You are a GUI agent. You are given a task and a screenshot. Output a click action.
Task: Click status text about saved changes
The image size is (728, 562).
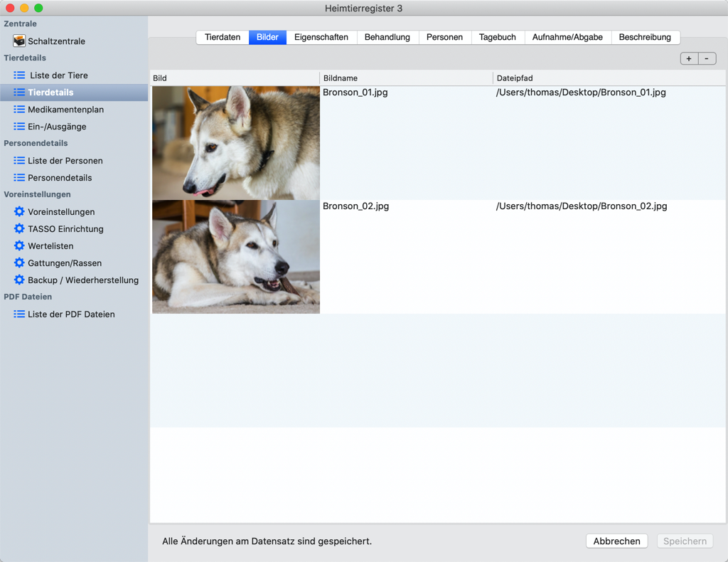(267, 541)
